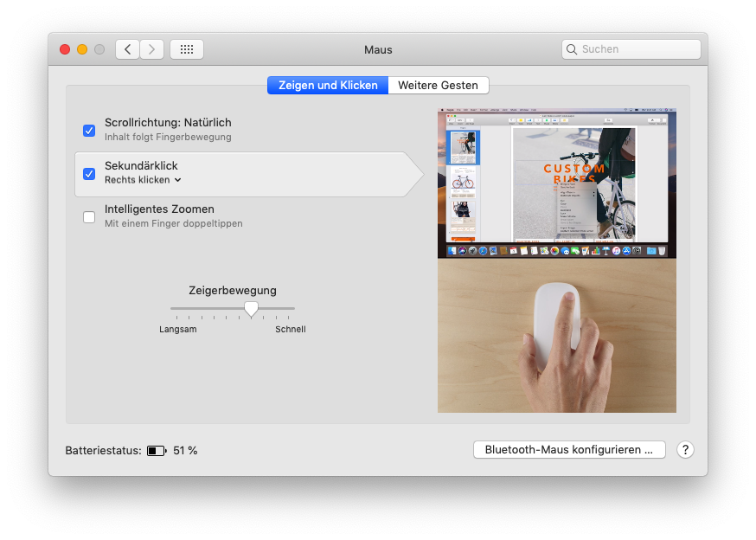Viewport: 756px width, 540px height.
Task: Switch to the Weitere Gesten tab
Action: click(x=439, y=85)
